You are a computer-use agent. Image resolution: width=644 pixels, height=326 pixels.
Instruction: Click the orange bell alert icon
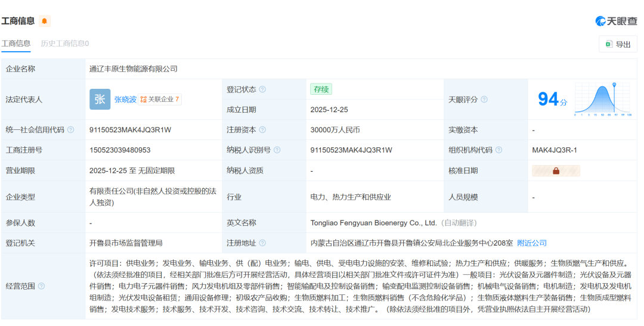click(x=44, y=21)
